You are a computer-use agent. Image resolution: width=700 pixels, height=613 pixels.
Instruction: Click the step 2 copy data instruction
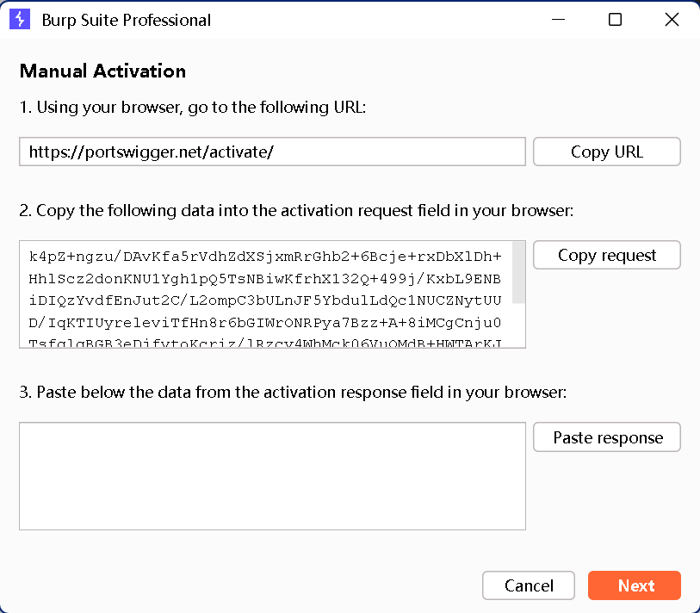pos(296,211)
